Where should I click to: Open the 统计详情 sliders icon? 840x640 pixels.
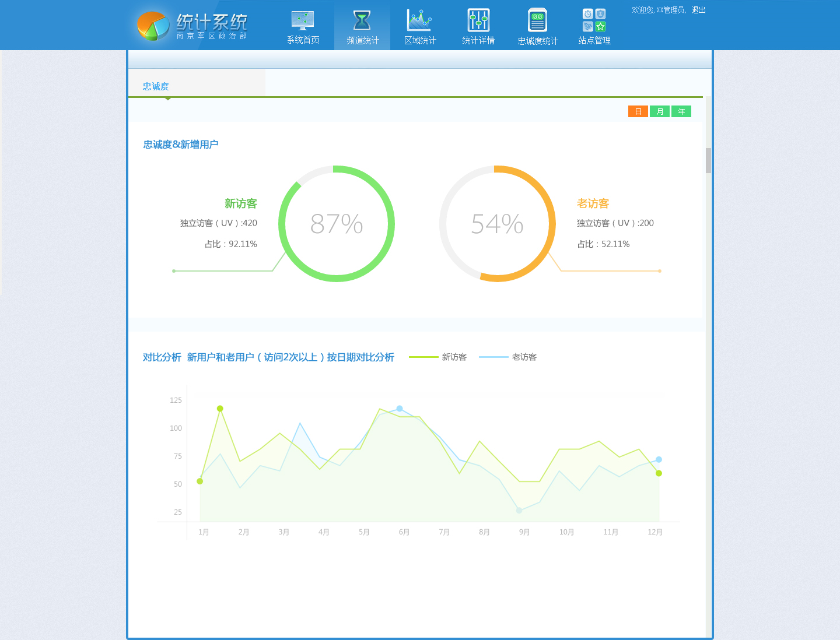478,20
